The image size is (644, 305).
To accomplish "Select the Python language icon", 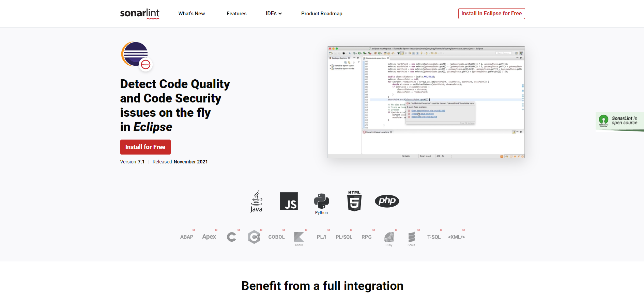I will (x=321, y=204).
